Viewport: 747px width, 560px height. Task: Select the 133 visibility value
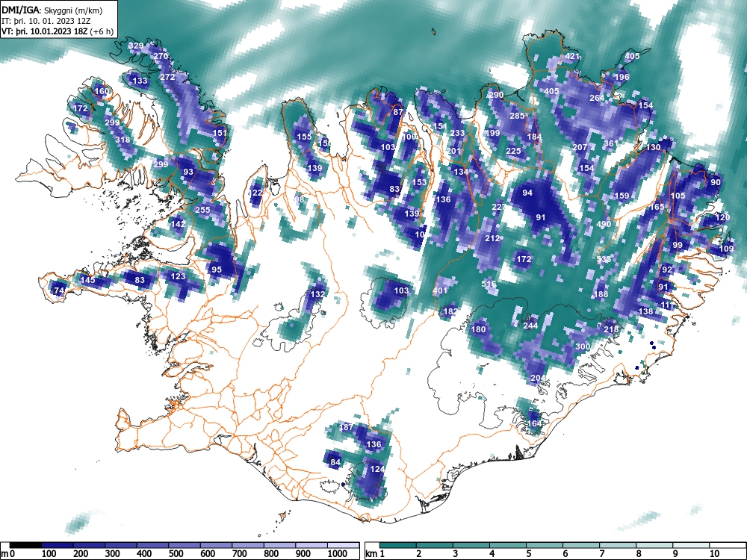coord(140,81)
